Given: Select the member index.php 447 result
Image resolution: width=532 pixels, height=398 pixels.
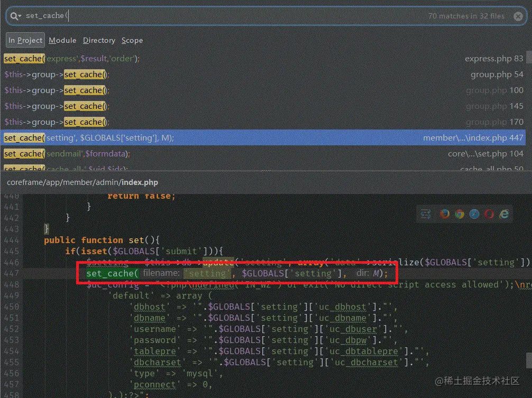Looking at the screenshot, I should (263, 137).
